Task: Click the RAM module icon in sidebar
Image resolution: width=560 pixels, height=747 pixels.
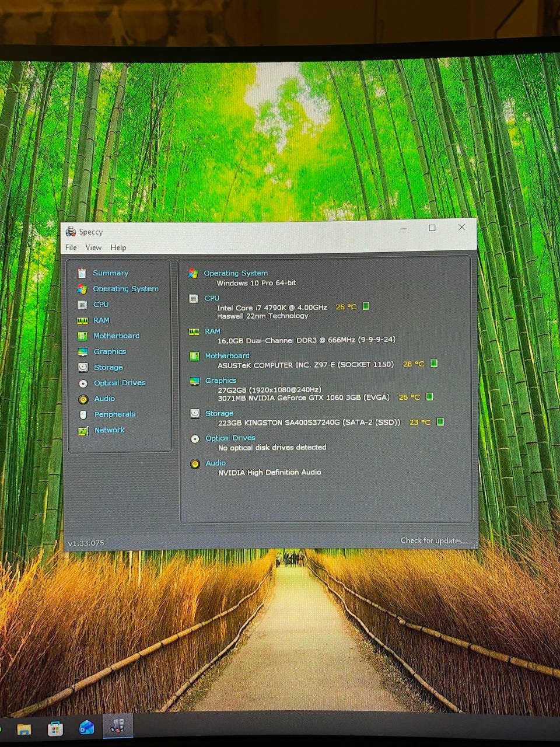Action: tap(82, 320)
